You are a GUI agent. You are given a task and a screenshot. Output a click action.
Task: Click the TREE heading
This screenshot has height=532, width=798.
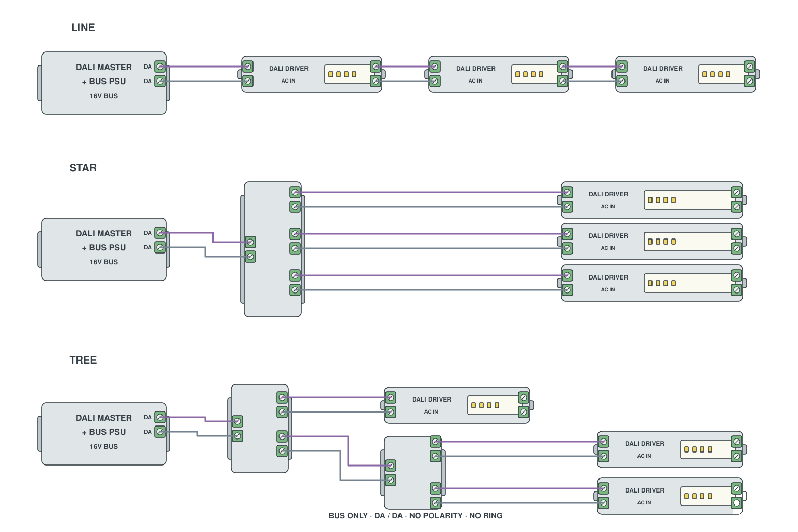(x=83, y=360)
